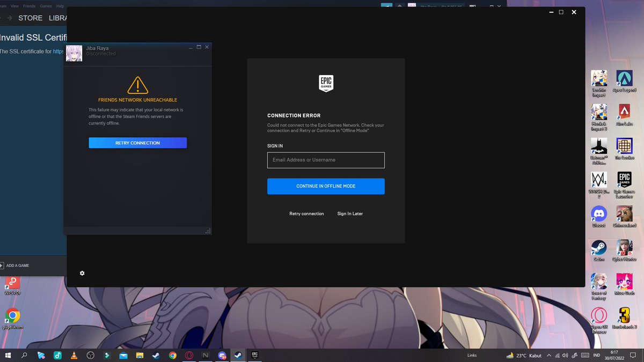
Task: Open Apex Legends desktop shortcut
Action: 624,82
